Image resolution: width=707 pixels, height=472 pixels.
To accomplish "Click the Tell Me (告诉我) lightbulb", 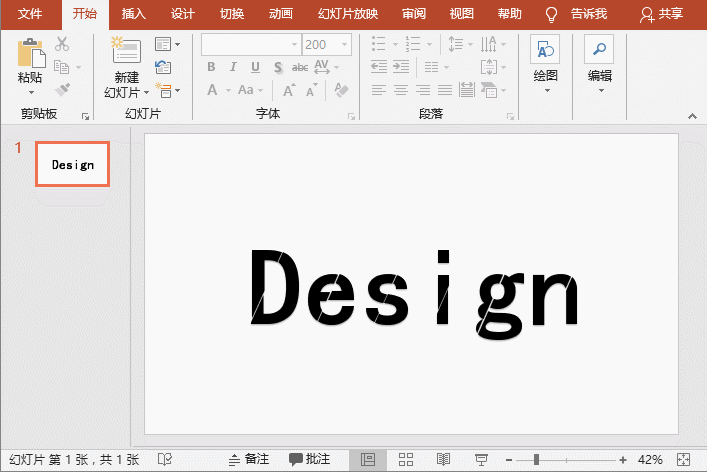I will (x=551, y=14).
